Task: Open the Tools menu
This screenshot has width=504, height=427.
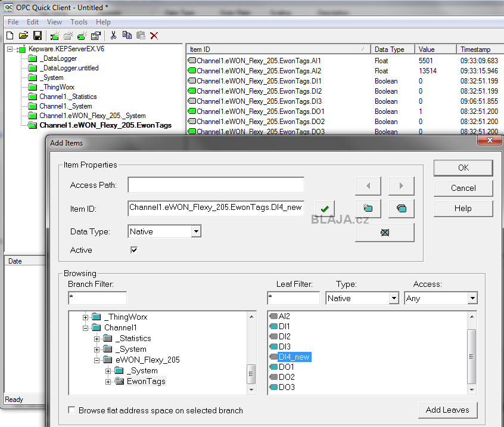Action: point(79,22)
